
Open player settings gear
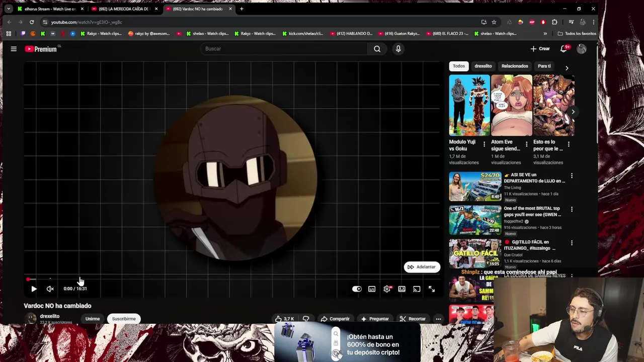(x=387, y=289)
